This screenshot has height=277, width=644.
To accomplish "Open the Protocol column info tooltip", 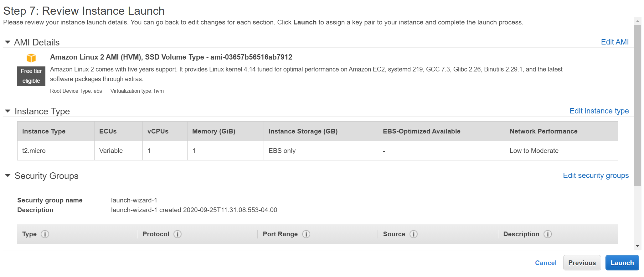I will pyautogui.click(x=177, y=234).
